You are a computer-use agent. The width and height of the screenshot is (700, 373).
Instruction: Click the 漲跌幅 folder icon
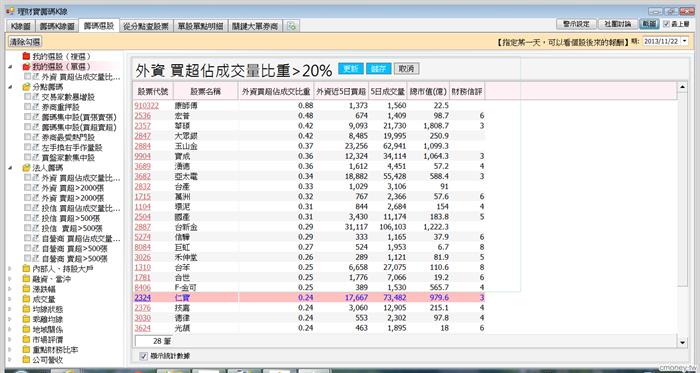pos(26,289)
